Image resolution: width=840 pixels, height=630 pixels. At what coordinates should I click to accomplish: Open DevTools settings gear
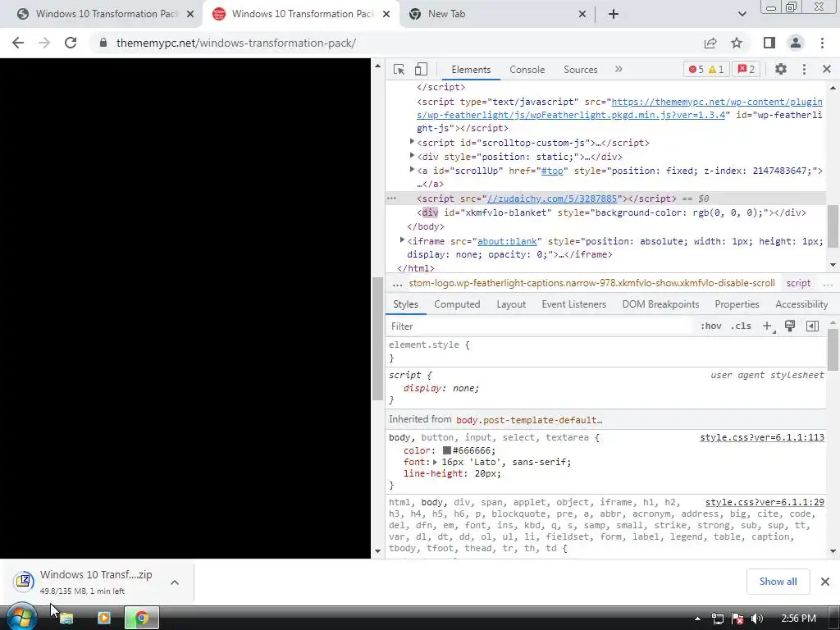(x=781, y=69)
